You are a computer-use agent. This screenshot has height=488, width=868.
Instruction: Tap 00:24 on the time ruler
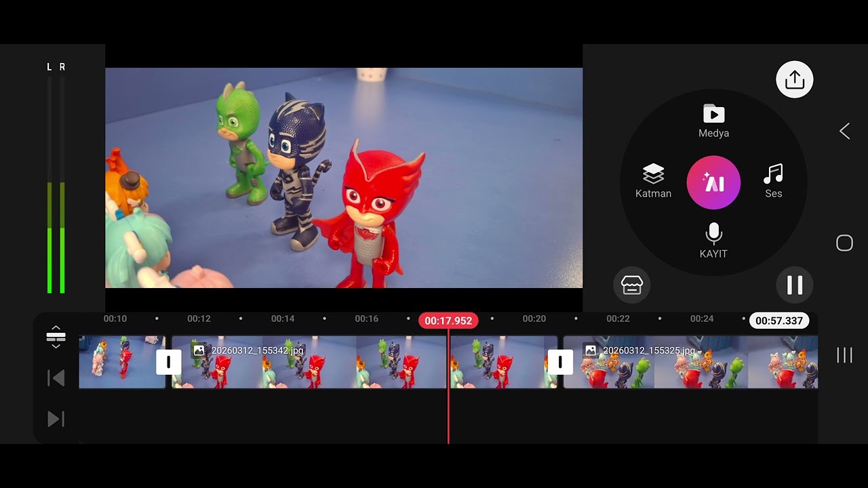[x=702, y=319]
